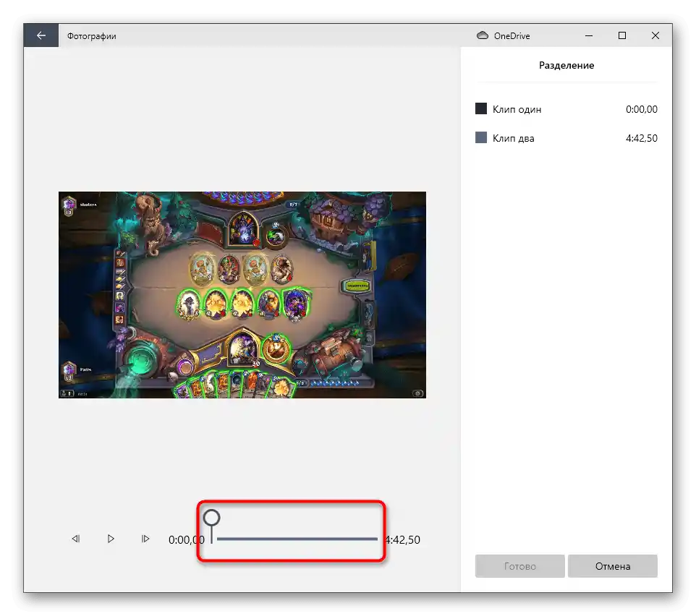Cancel splitting with Отмена
696x616 pixels.
coord(613,566)
